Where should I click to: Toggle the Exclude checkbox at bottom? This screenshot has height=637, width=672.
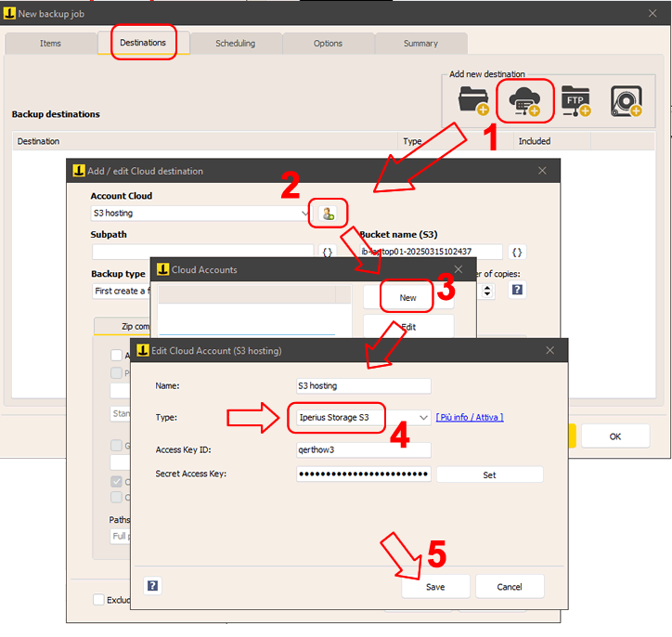pos(98,599)
